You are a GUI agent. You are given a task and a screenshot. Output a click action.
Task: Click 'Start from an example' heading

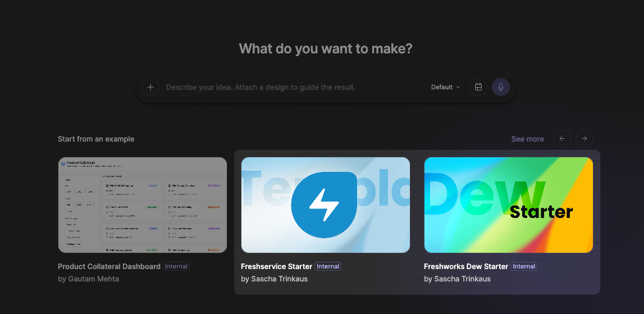[x=96, y=139]
